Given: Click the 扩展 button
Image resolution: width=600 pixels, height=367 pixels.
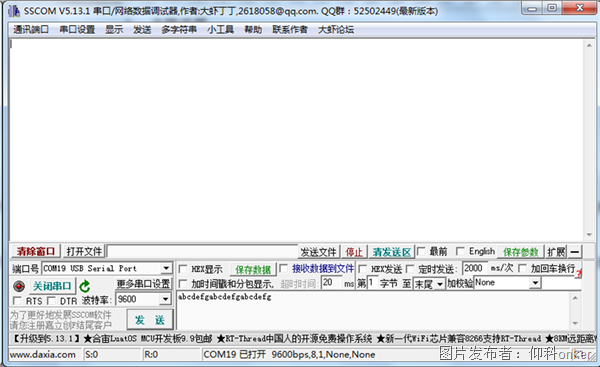Looking at the screenshot, I should click(x=556, y=252).
